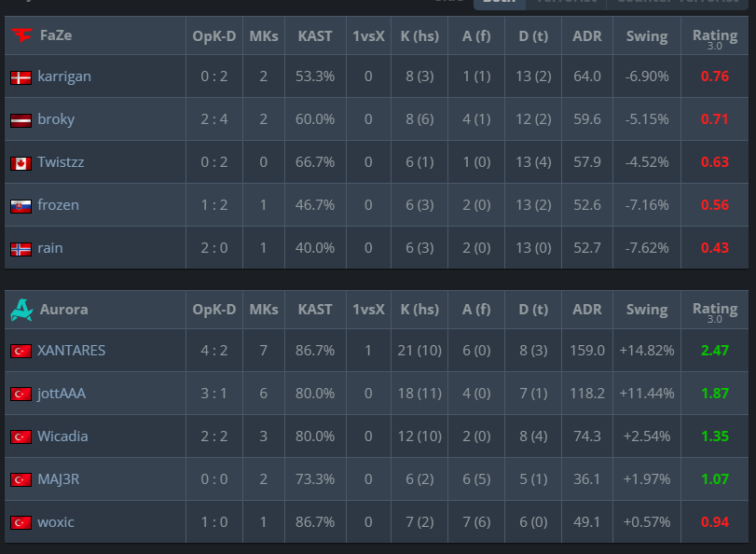Open the FaZe team link
Screen dimensions: 756x554
(56, 35)
